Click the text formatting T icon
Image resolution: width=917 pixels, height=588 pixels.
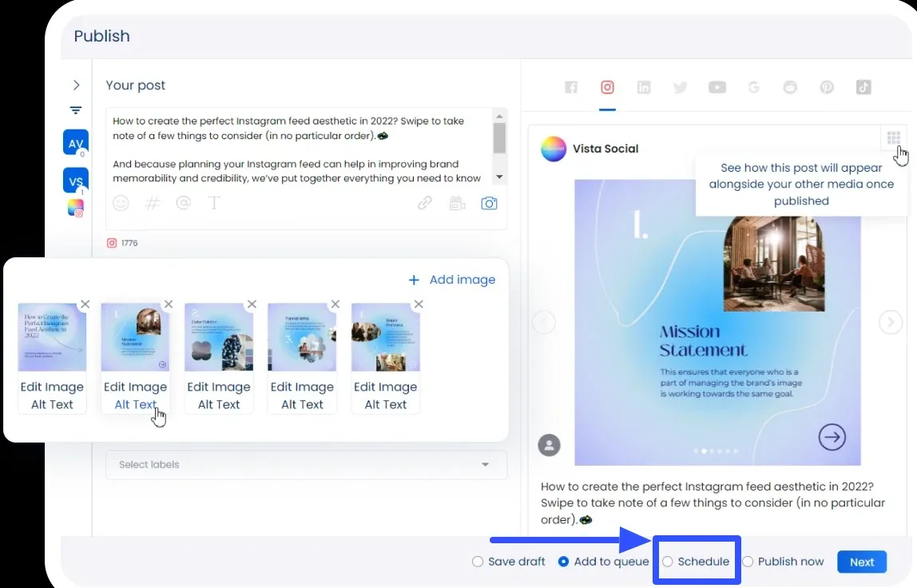214,204
